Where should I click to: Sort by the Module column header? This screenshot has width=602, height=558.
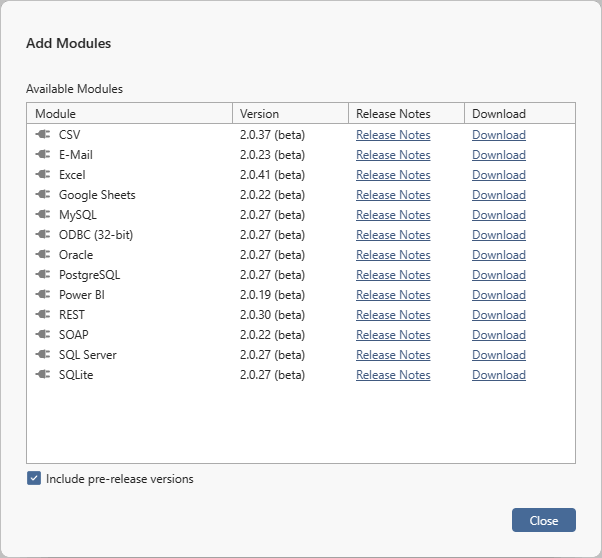click(129, 113)
